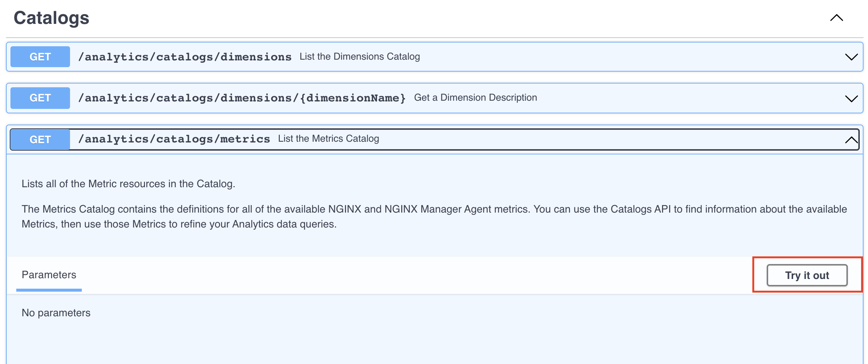Click the GET badge for the dimensions list endpoint
The width and height of the screenshot is (868, 364).
pos(40,57)
